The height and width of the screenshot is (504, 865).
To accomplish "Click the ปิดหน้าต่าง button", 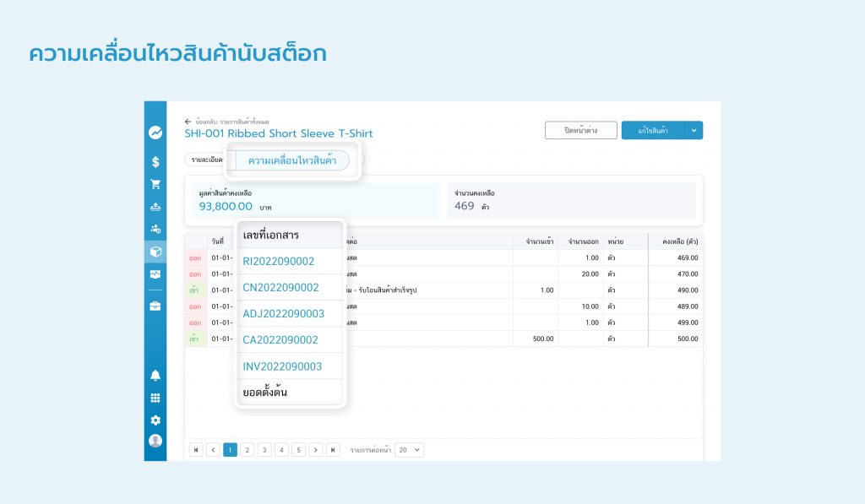I will tap(579, 131).
